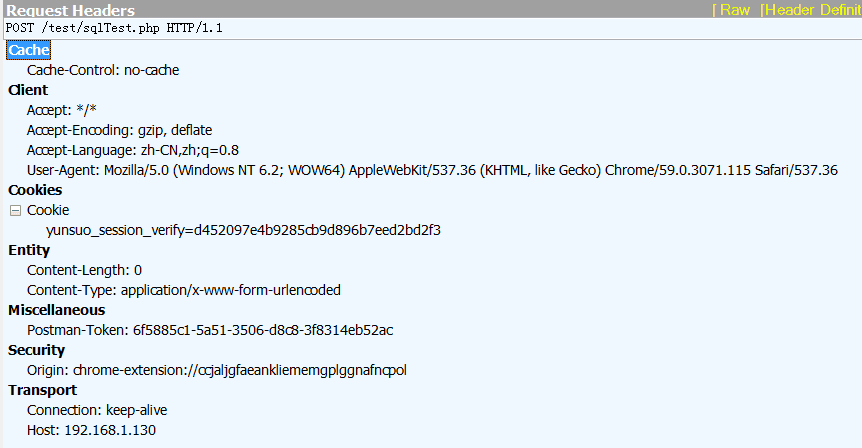Select the Host: 192.168.1.130 header
This screenshot has width=862, height=448.
click(91, 430)
